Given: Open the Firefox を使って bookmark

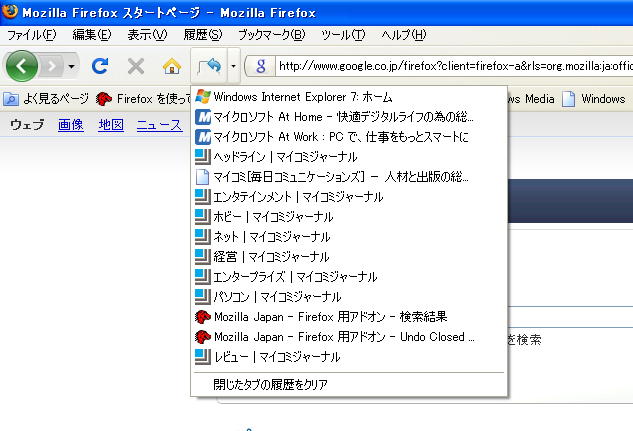Looking at the screenshot, I should point(143,98).
